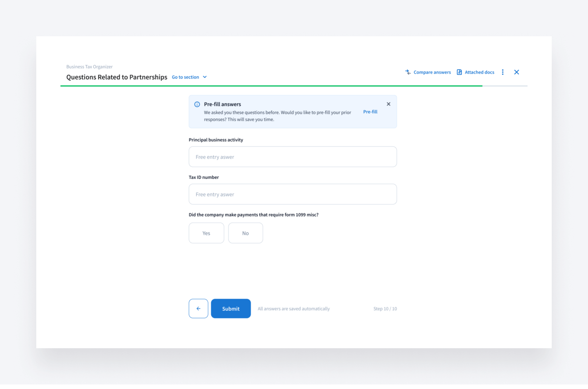Click the Step 10 / 10 indicator
Screen dimensions: 588x389
(385, 309)
